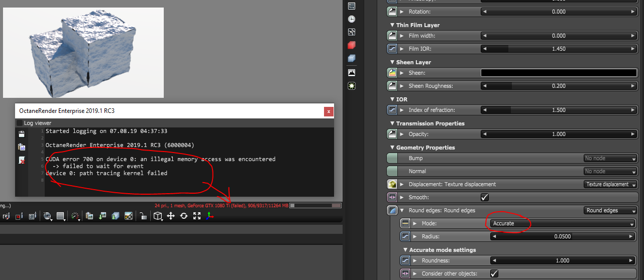644x280 pixels.
Task: Click the Sheen black color swatch
Action: pyautogui.click(x=559, y=73)
